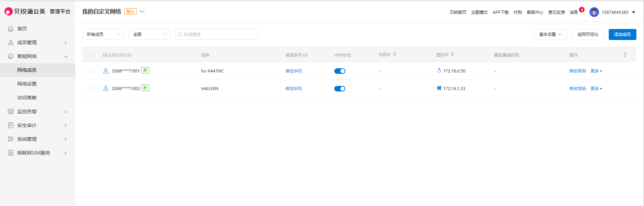Select all members header checkbox

coord(90,55)
